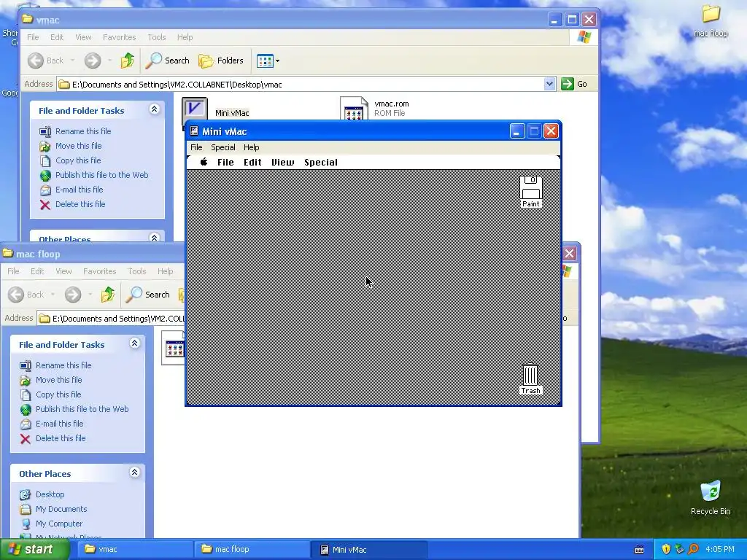Click Search in mac floop window toolbar
747x560 pixels.
[147, 295]
